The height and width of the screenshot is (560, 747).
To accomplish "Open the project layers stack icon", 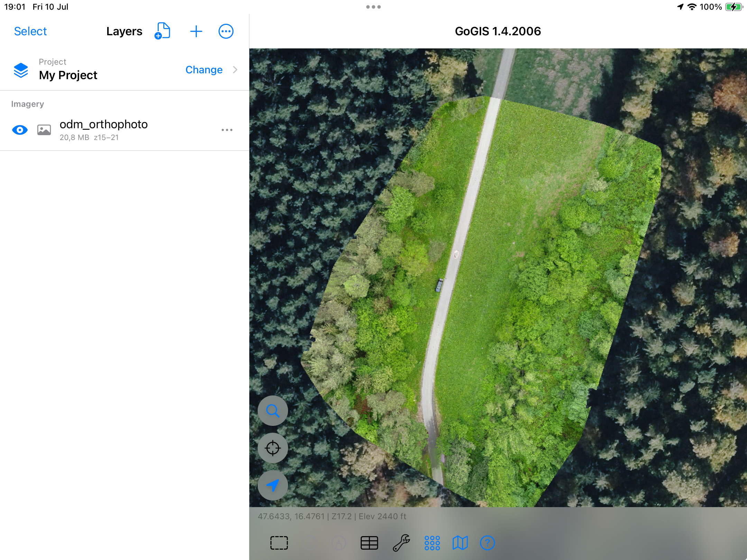I will [21, 70].
